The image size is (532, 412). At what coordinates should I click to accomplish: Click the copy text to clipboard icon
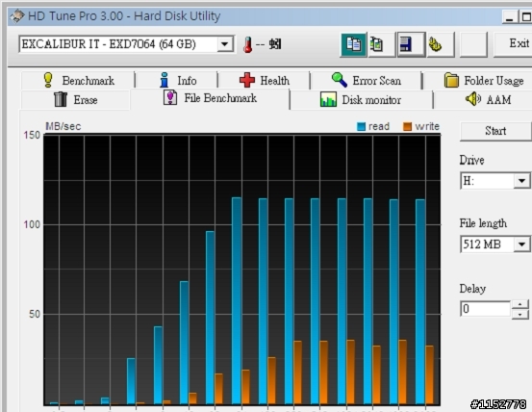353,44
